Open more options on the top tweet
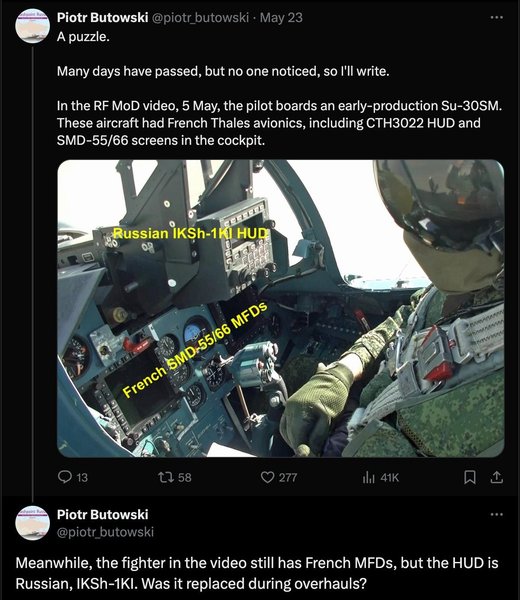The image size is (520, 600). 496,17
